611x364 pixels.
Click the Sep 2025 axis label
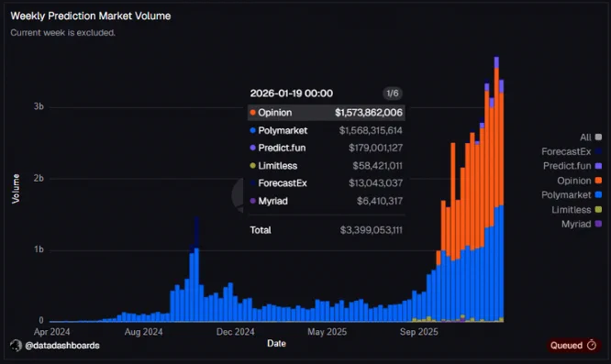point(419,332)
